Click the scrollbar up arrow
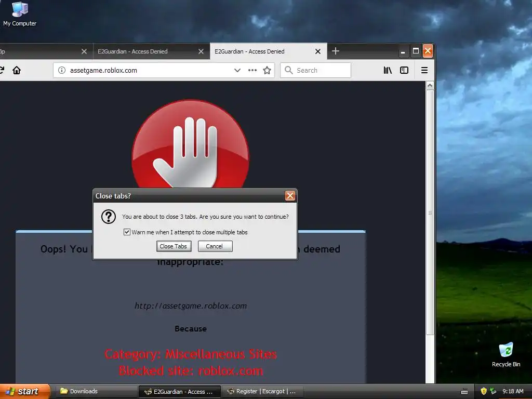This screenshot has height=399, width=532. (x=430, y=86)
